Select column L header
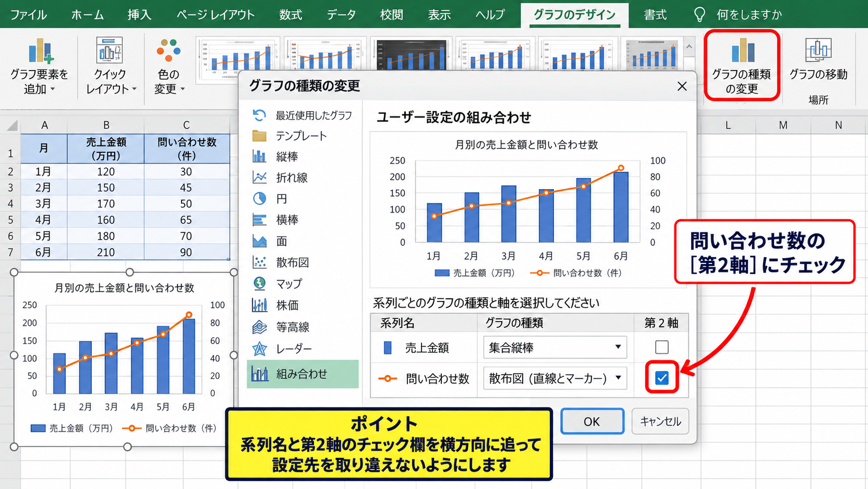 click(x=728, y=125)
